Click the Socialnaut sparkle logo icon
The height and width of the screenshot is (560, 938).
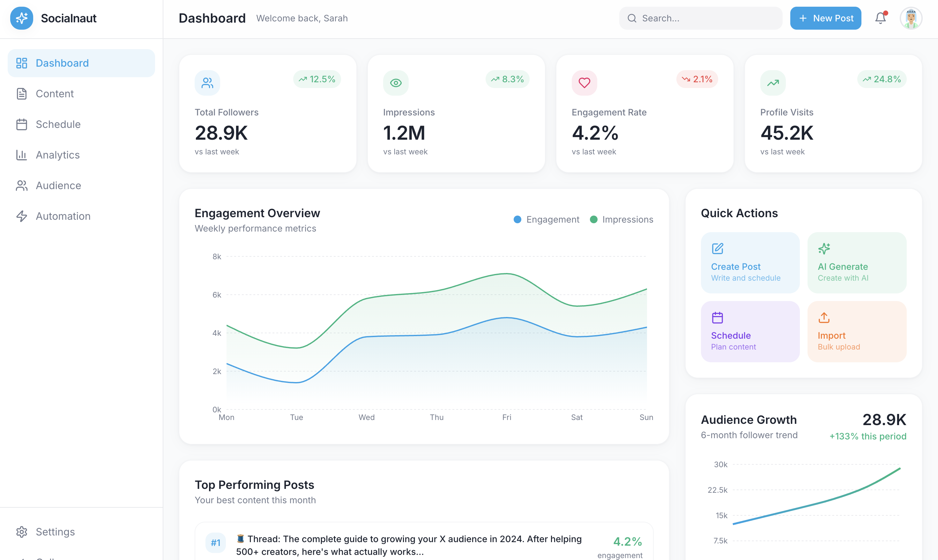(21, 18)
